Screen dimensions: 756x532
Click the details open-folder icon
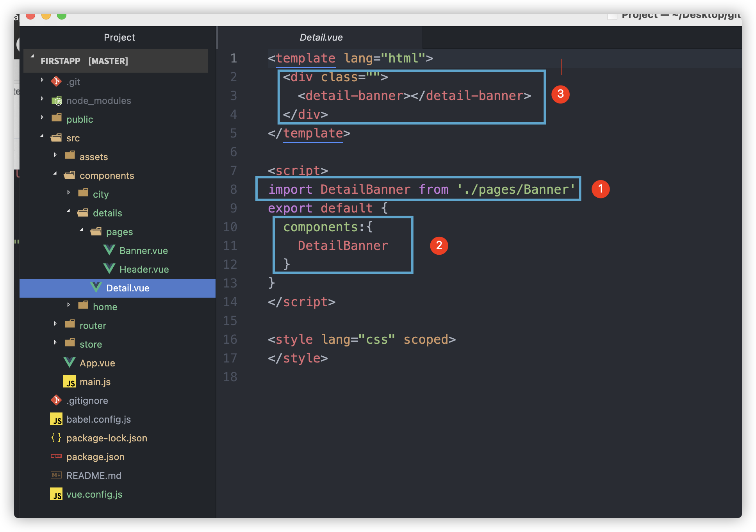(x=83, y=212)
